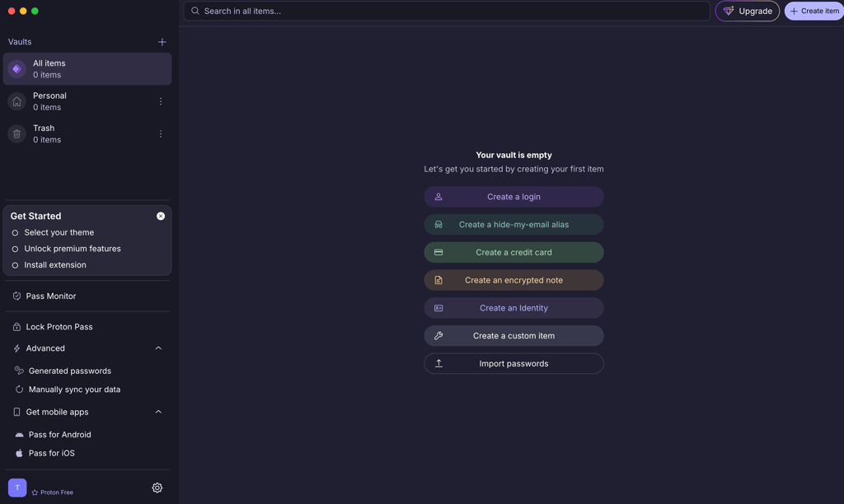The width and height of the screenshot is (844, 504).
Task: Click the Advanced label
Action: (45, 348)
